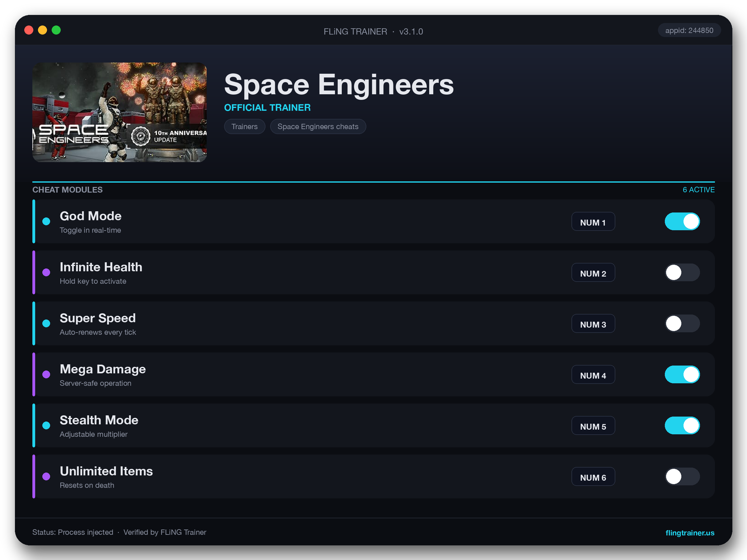Click the FLiNG TRAINER v3.1.0 title
The height and width of the screenshot is (560, 747).
(x=373, y=31)
